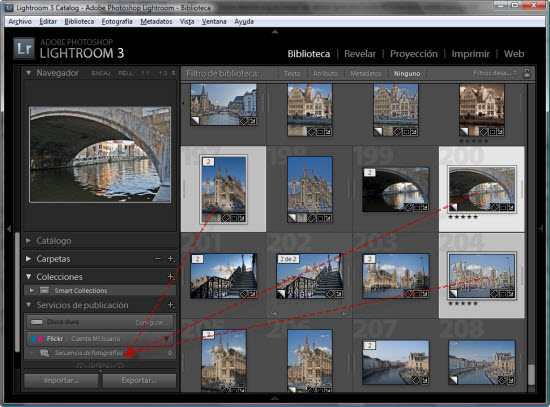Select the Biblioteca module tab
The width and height of the screenshot is (550, 407).
[x=309, y=54]
